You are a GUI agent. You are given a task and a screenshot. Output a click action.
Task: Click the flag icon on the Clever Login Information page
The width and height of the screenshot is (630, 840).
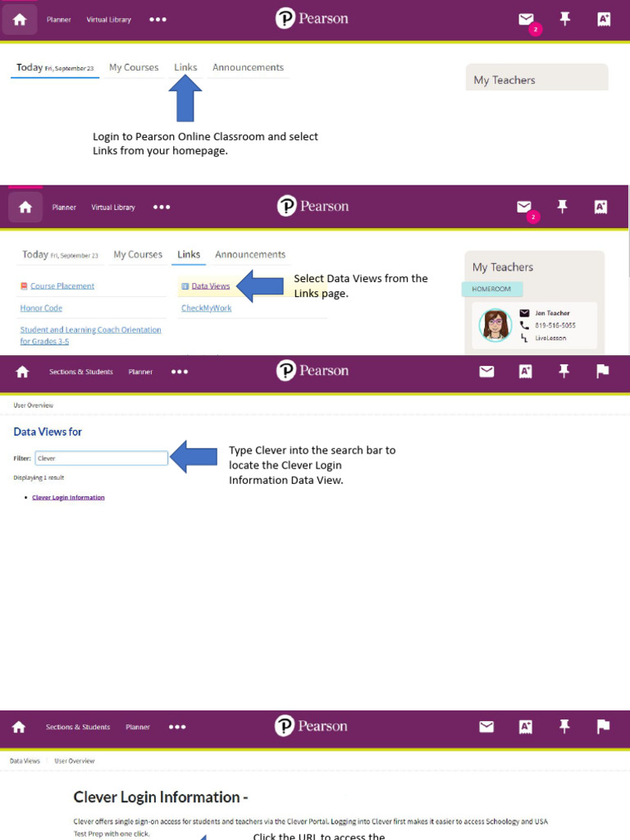click(x=603, y=726)
